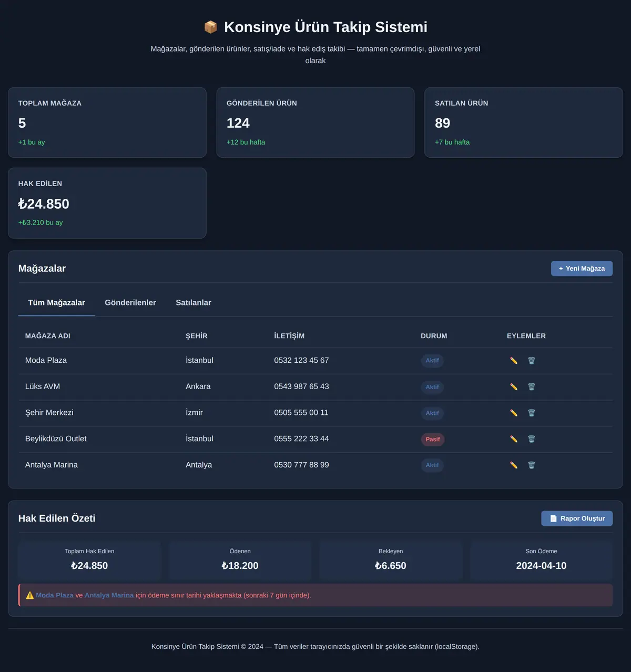This screenshot has height=672, width=631.
Task: Delete Şehir Merkezi with the trash icon
Action: pos(532,413)
